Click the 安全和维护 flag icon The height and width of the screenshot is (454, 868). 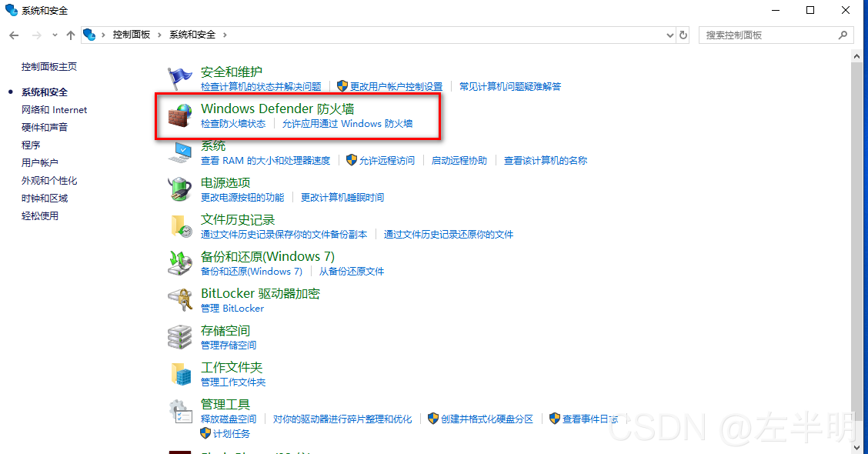pyautogui.click(x=180, y=78)
